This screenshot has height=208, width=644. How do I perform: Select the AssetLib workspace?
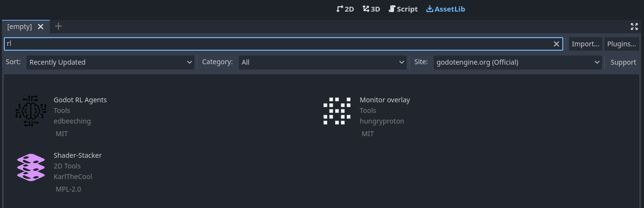pos(445,9)
